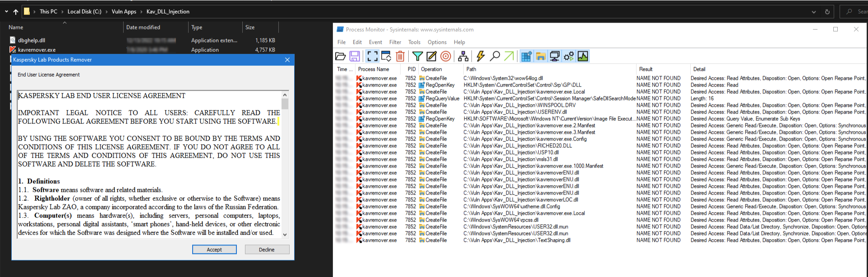Image resolution: width=868 pixels, height=277 pixels.
Task: Click the Result column header
Action: tap(663, 69)
